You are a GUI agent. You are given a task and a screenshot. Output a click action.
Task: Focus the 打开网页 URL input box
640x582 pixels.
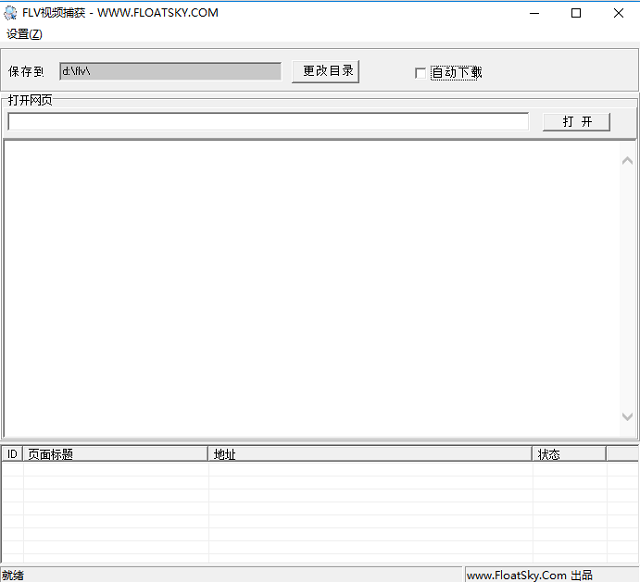[x=268, y=122]
